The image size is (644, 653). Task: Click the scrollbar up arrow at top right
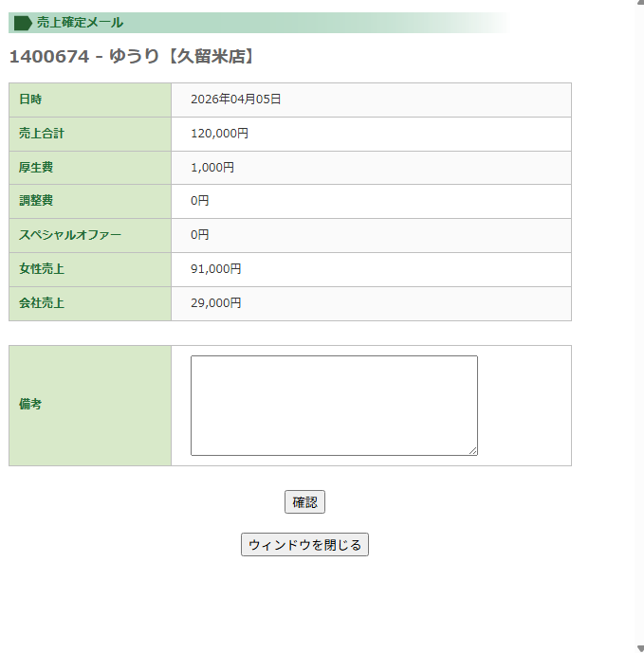coord(639,4)
